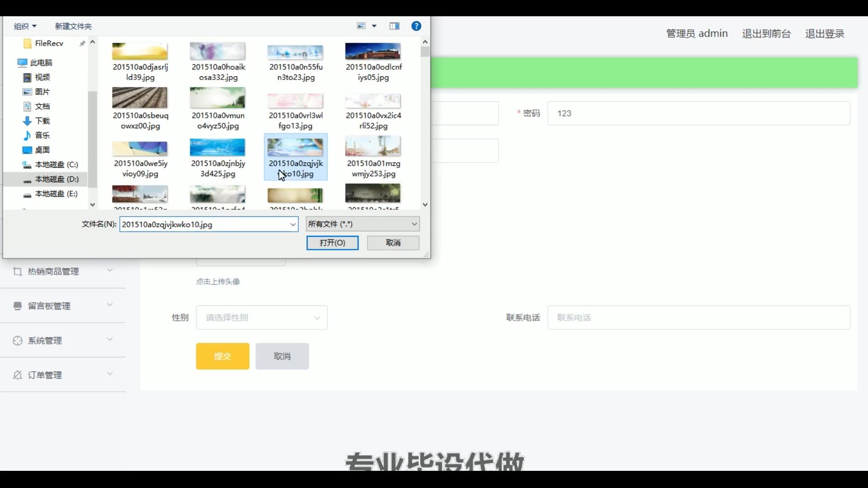
Task: Expand the file type filter dropdown
Action: tap(414, 224)
